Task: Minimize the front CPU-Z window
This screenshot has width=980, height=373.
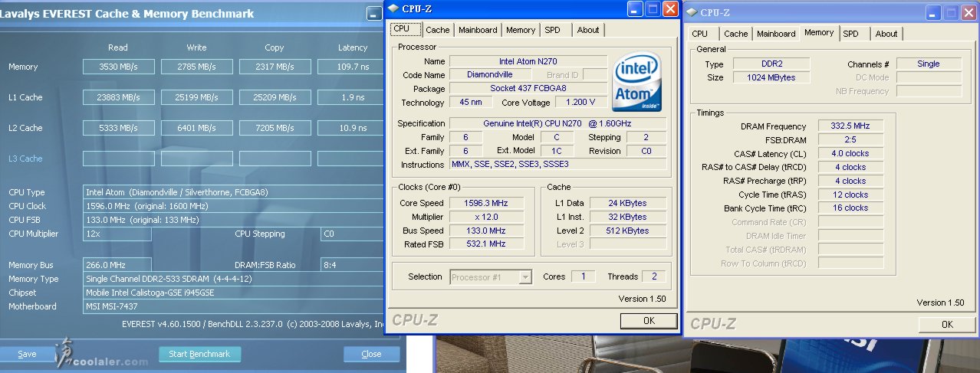Action: [636, 9]
